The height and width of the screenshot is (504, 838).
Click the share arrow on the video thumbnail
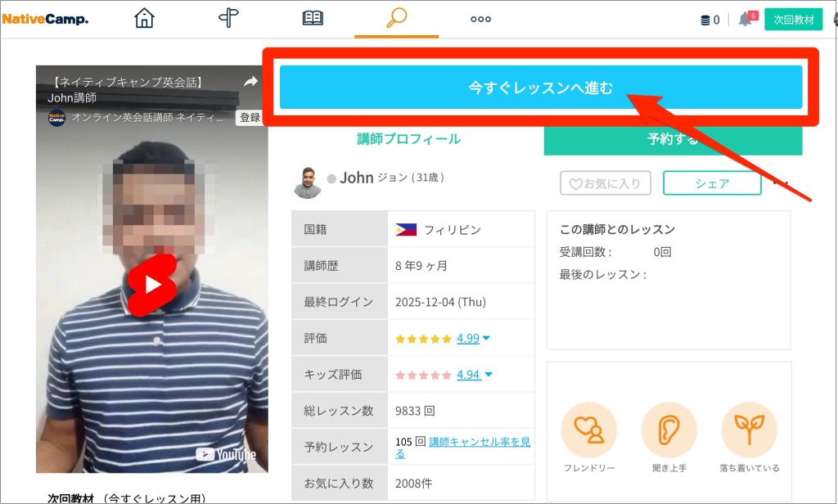pyautogui.click(x=251, y=82)
